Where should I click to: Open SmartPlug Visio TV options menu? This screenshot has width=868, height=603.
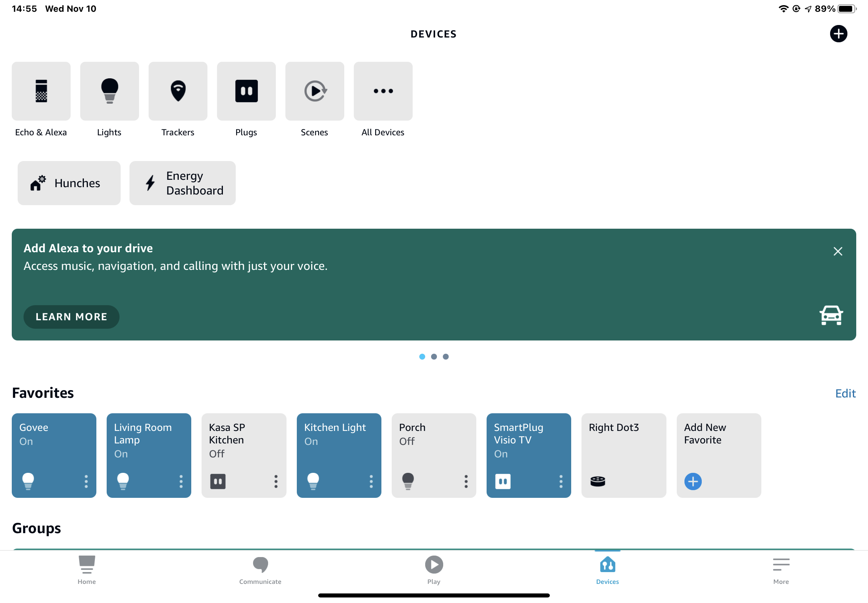[x=561, y=481]
